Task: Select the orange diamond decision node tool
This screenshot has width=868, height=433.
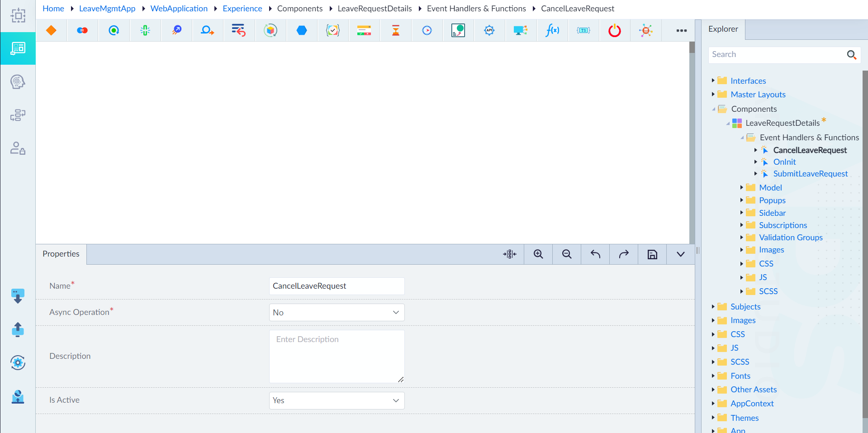Action: click(x=51, y=30)
